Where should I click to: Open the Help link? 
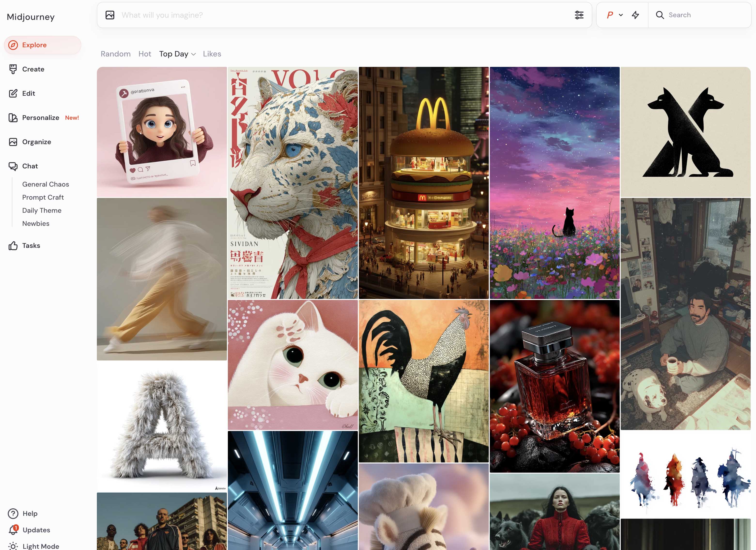coord(30,514)
